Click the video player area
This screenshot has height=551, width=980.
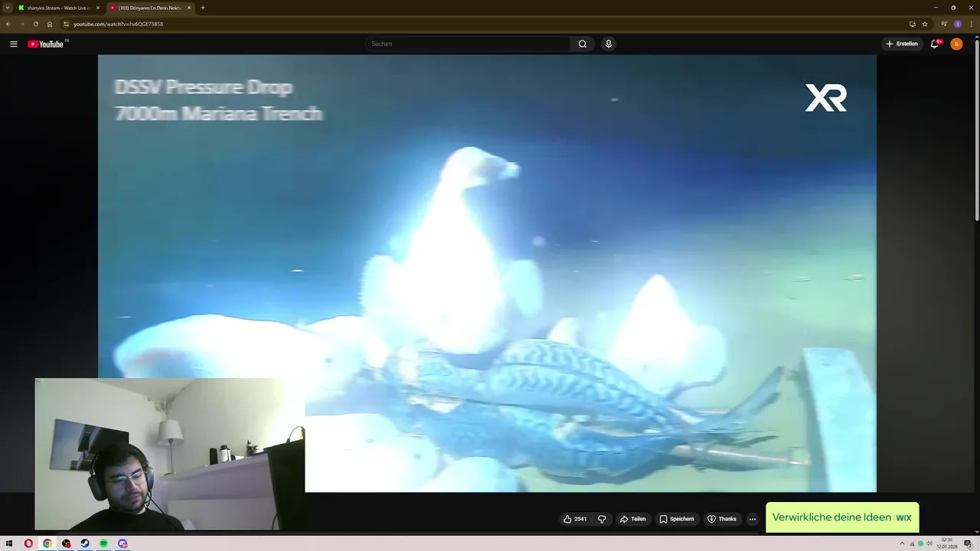pos(487,273)
